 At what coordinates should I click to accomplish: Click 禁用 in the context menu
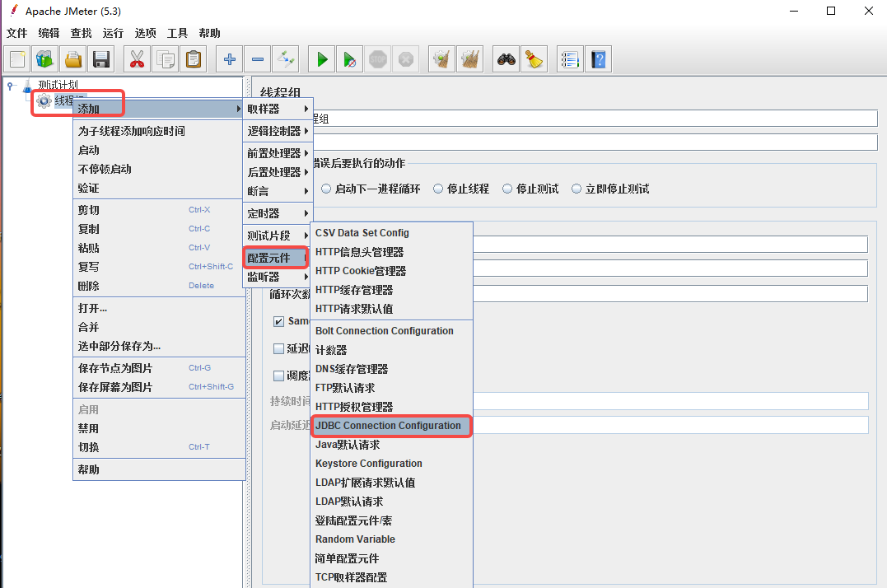pos(89,428)
